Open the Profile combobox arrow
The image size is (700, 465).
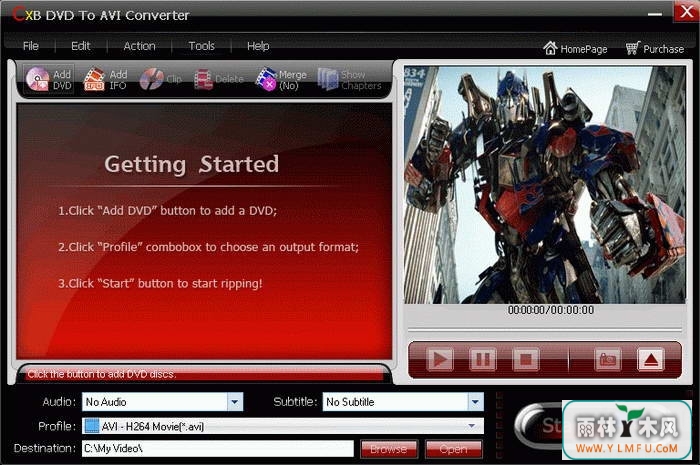click(471, 426)
